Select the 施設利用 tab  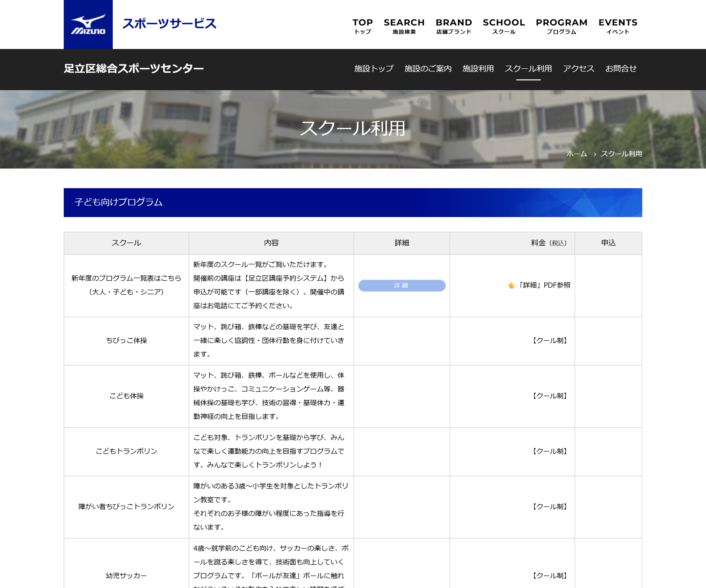point(478,69)
